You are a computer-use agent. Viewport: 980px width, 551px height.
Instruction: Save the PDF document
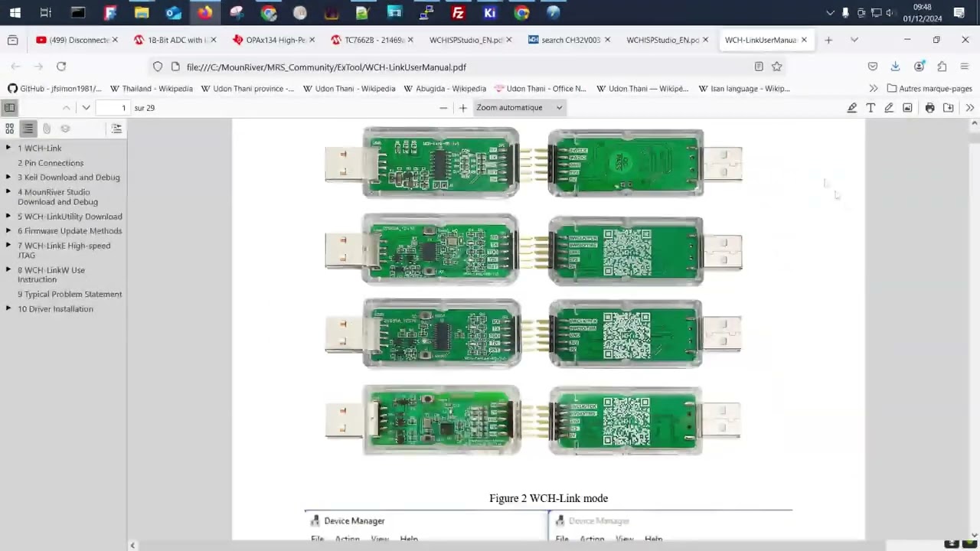coord(949,108)
